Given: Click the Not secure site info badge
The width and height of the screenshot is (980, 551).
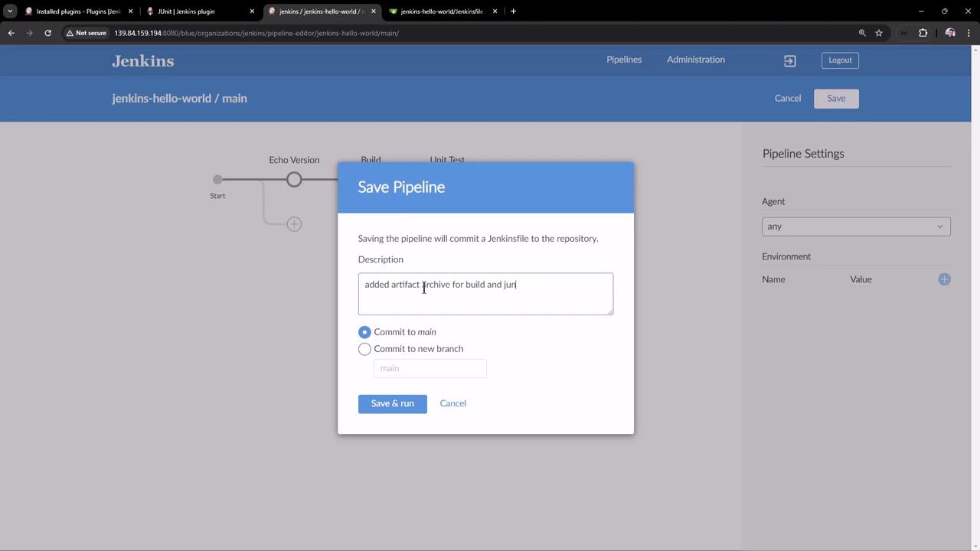Looking at the screenshot, I should pos(86,33).
